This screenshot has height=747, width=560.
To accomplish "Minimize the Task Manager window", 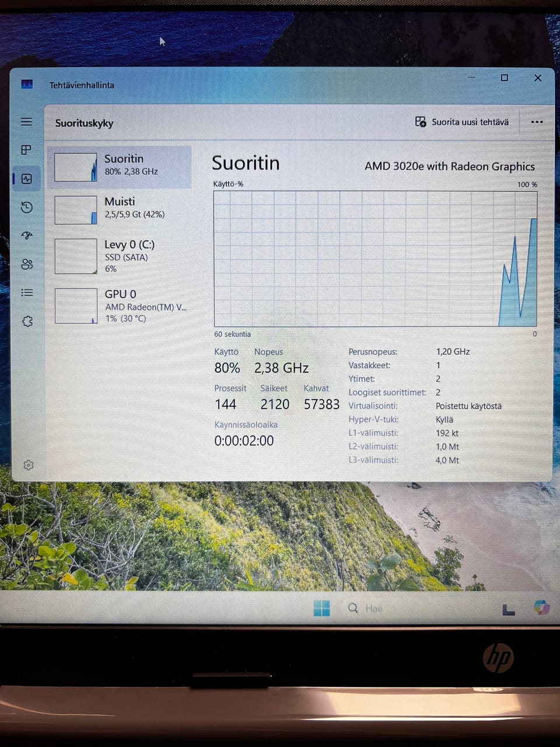I will [x=471, y=77].
